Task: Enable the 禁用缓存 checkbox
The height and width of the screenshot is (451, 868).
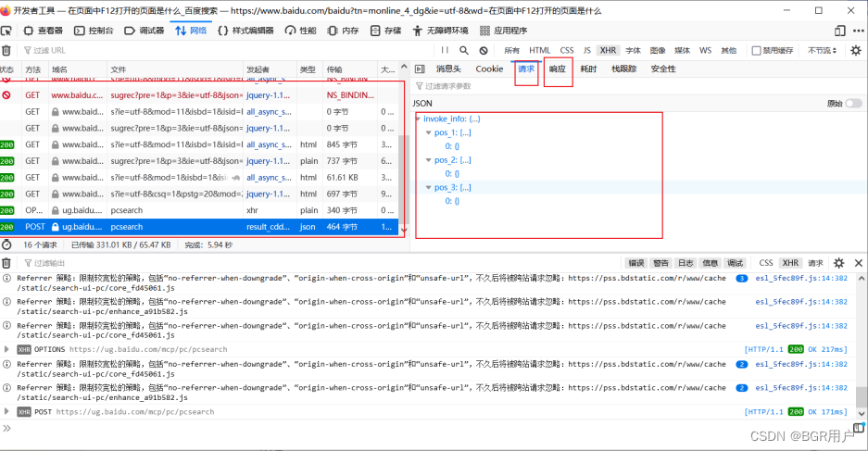Action: point(756,50)
